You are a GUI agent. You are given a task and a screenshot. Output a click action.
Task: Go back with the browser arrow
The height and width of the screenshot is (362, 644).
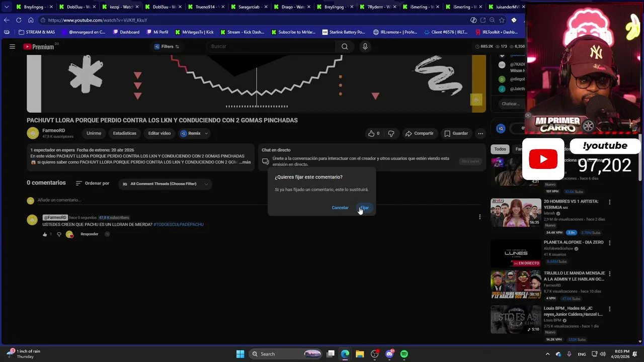(x=7, y=20)
